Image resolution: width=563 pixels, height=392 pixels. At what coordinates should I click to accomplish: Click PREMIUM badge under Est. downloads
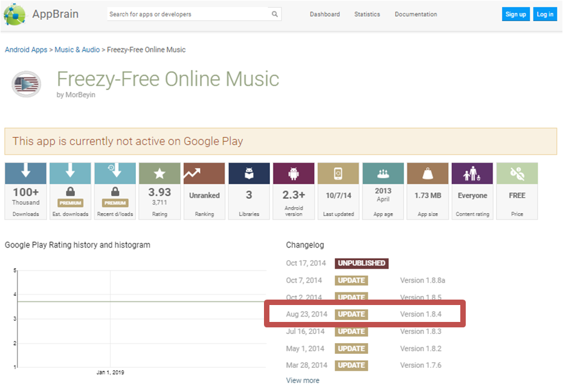tap(70, 203)
